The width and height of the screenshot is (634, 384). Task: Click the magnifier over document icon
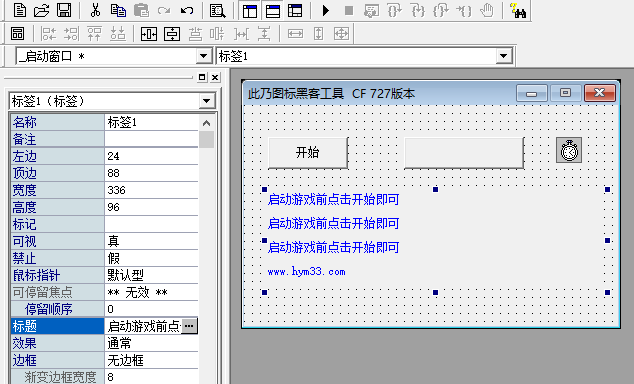[217, 10]
